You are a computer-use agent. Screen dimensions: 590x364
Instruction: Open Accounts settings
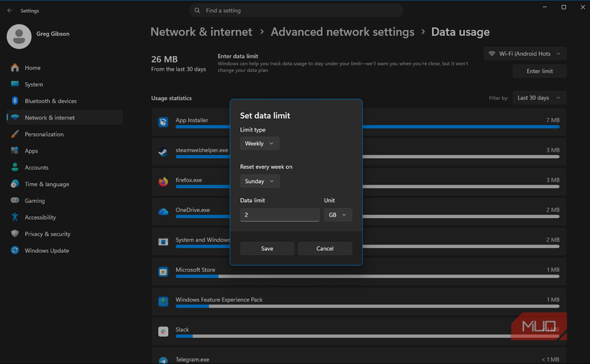coord(64,167)
